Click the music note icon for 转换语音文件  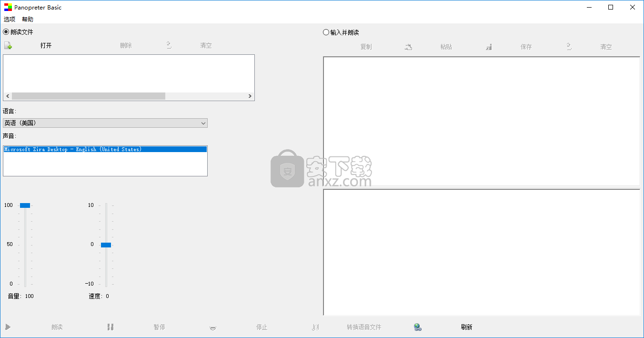pos(315,327)
